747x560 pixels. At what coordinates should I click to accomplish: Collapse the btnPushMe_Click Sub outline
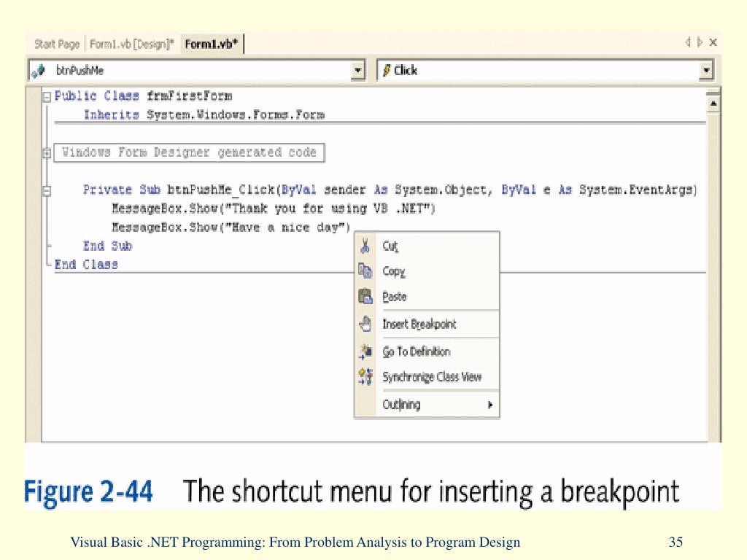[47, 191]
